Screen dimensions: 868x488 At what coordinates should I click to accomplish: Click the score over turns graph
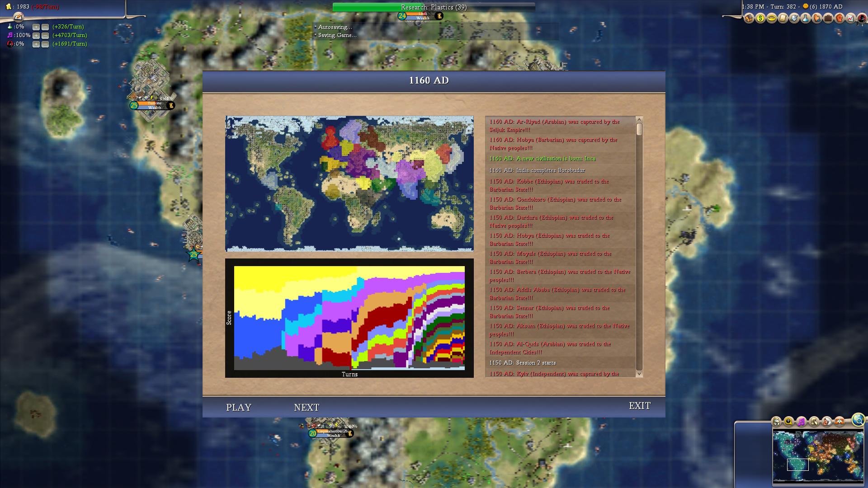[349, 318]
